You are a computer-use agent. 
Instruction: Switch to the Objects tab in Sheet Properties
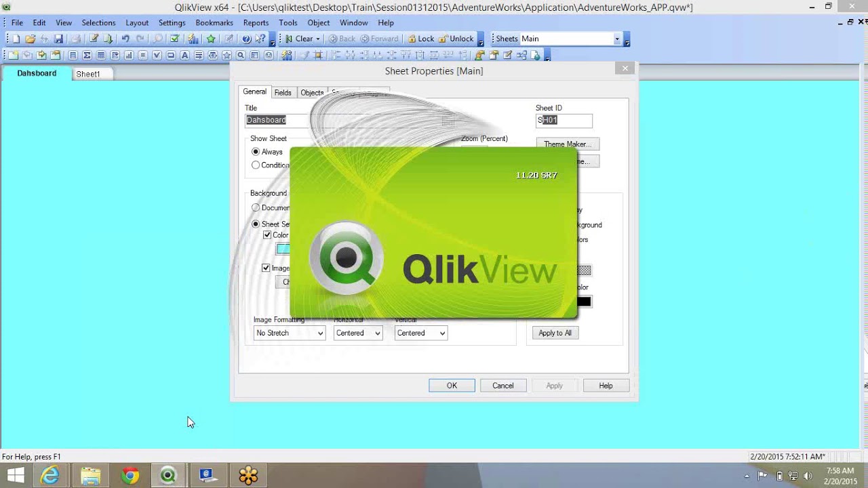coord(312,93)
